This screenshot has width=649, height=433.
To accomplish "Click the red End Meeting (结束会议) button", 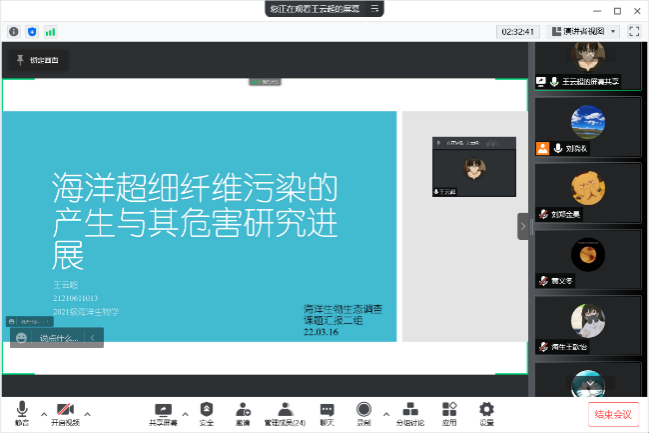I will click(x=613, y=414).
